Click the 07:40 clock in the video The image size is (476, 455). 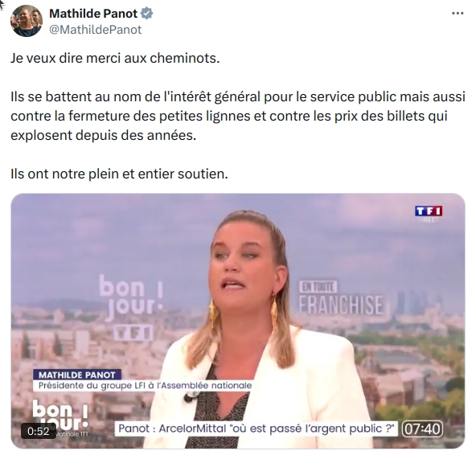pos(422,429)
